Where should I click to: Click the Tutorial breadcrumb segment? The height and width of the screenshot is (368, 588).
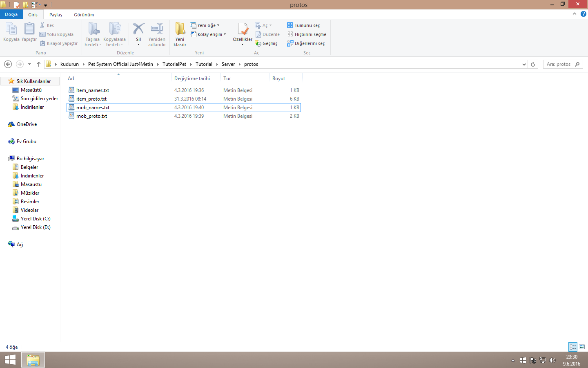(x=204, y=64)
